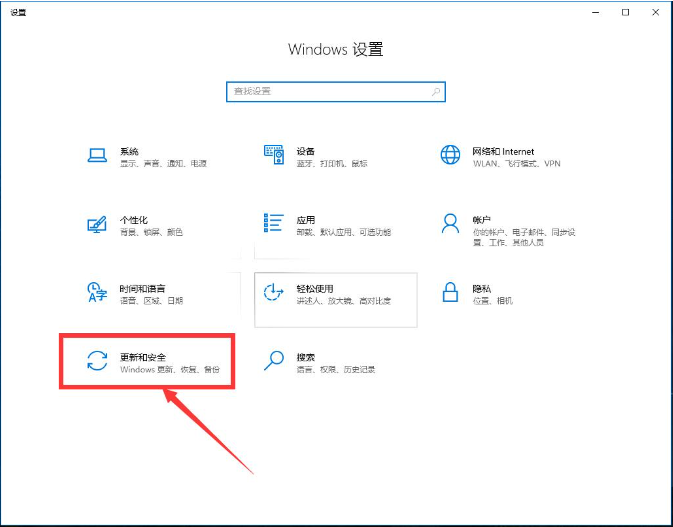Click the person icon for 帐户
Viewport: 673px width, 527px height.
click(450, 223)
